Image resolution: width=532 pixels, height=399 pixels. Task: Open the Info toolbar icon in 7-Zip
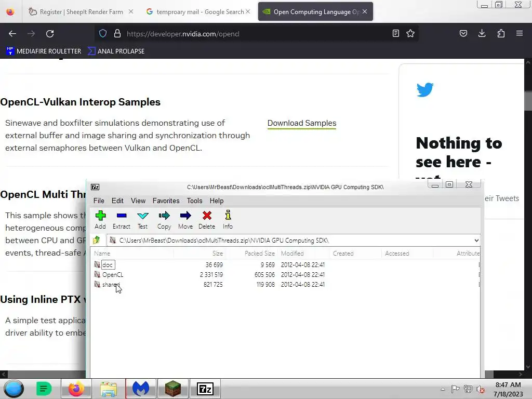[228, 220]
